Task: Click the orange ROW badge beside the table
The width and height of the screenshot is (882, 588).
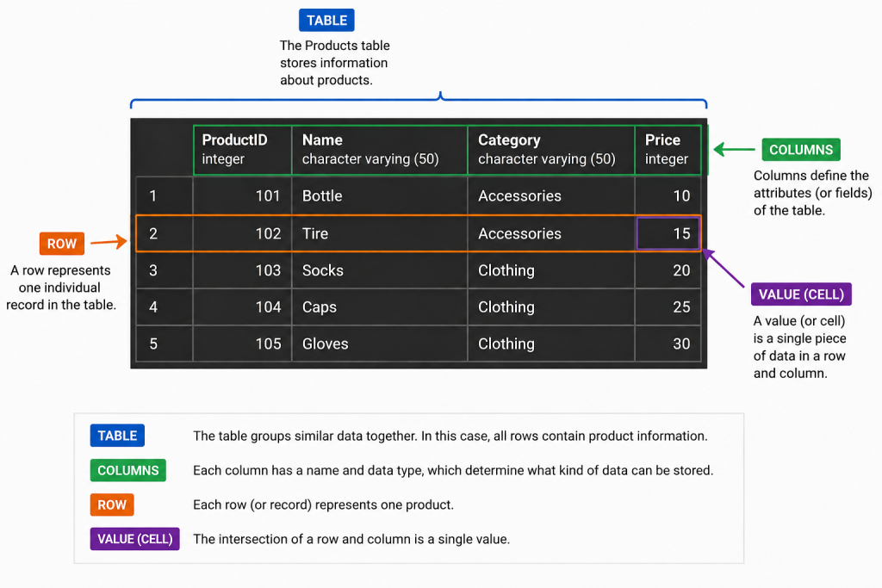Action: click(61, 244)
